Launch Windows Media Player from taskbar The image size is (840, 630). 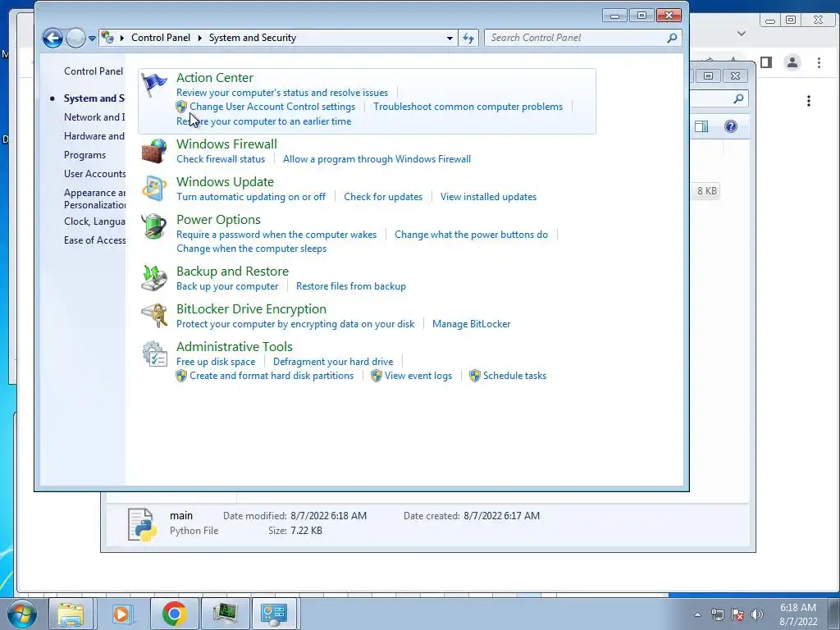coord(121,614)
